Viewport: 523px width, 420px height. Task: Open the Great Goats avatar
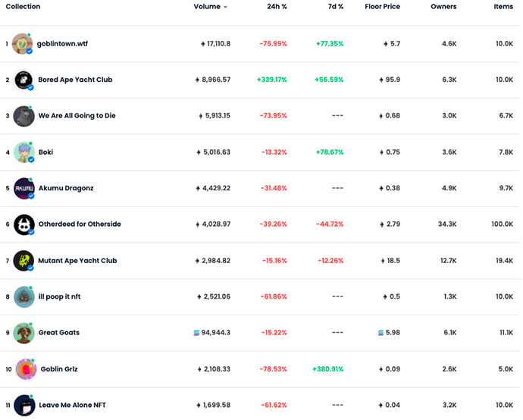[x=23, y=333]
